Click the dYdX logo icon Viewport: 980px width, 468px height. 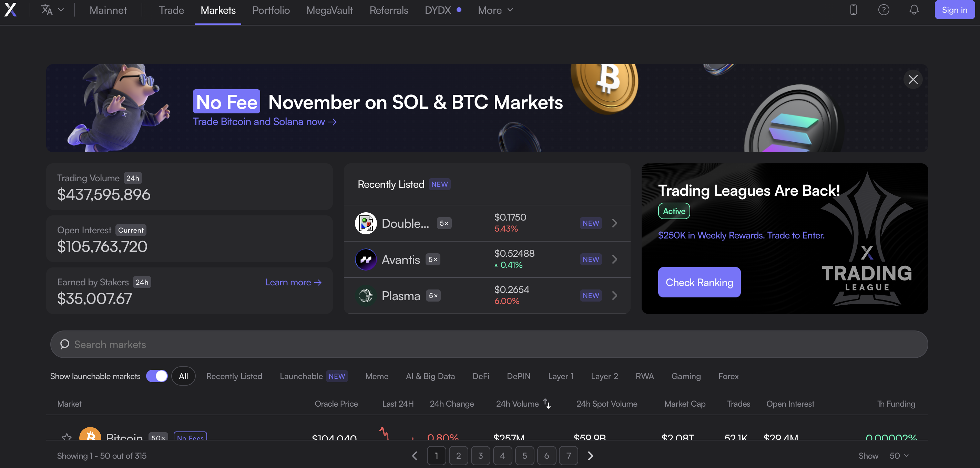(10, 10)
